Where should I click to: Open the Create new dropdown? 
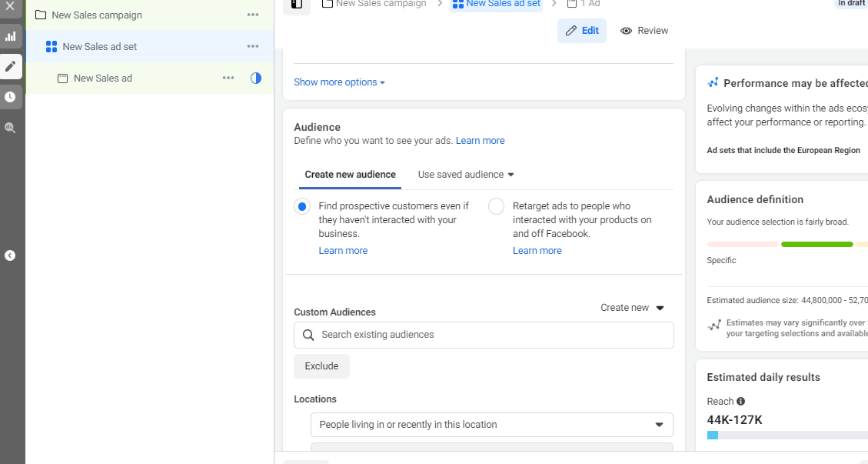tap(632, 308)
